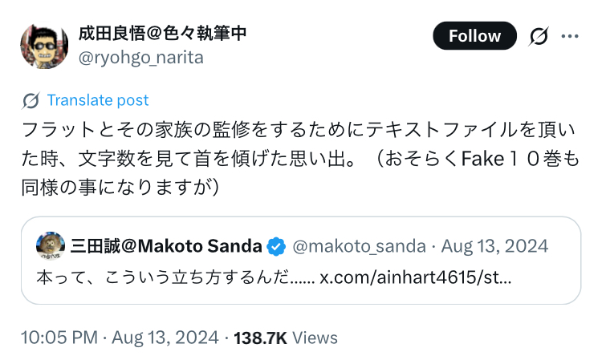Follow 成田良悟 with the Follow button
This screenshot has width=602, height=364.
point(474,36)
